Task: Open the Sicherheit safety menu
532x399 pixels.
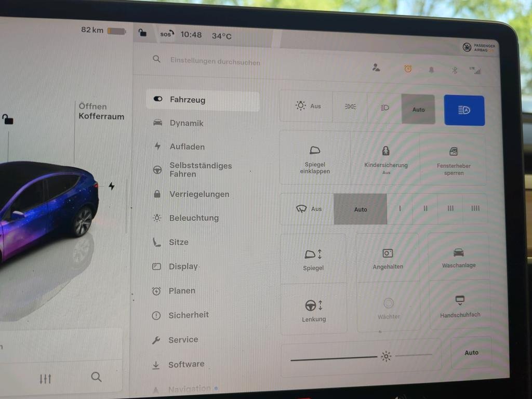Action: pos(180,315)
